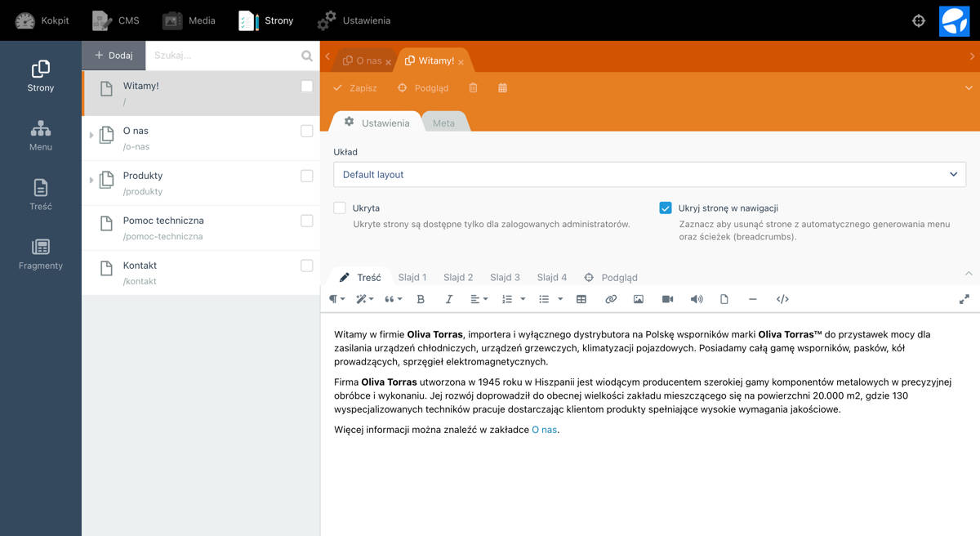The image size is (980, 536).
Task: Select the Treść content tab
Action: [361, 278]
